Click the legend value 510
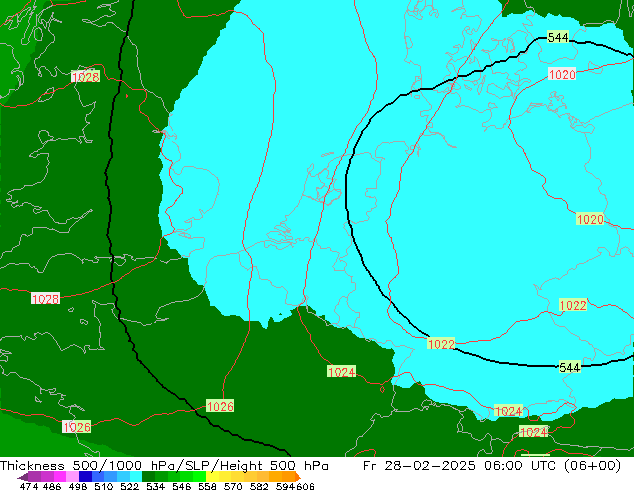This screenshot has height=490, width=634. [104, 486]
